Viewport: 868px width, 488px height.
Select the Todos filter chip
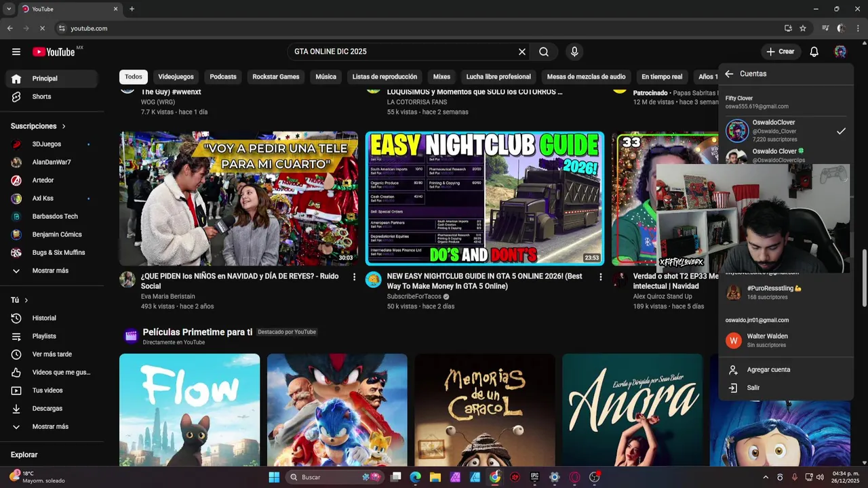(134, 77)
